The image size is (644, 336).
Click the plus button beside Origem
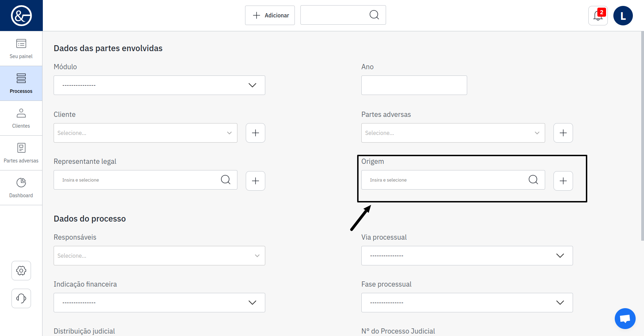pos(563,181)
